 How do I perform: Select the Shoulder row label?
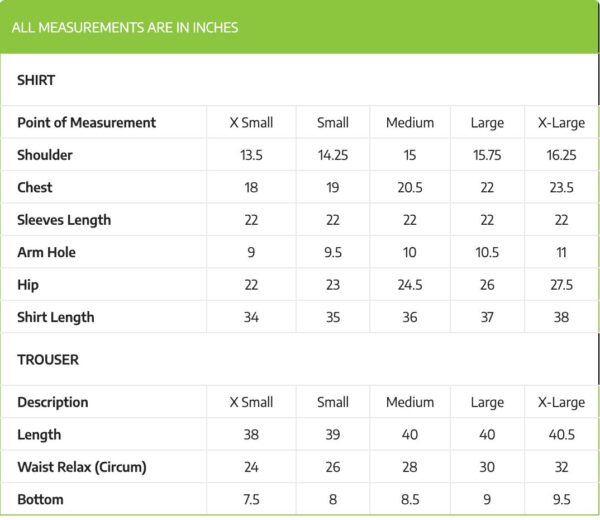point(45,155)
